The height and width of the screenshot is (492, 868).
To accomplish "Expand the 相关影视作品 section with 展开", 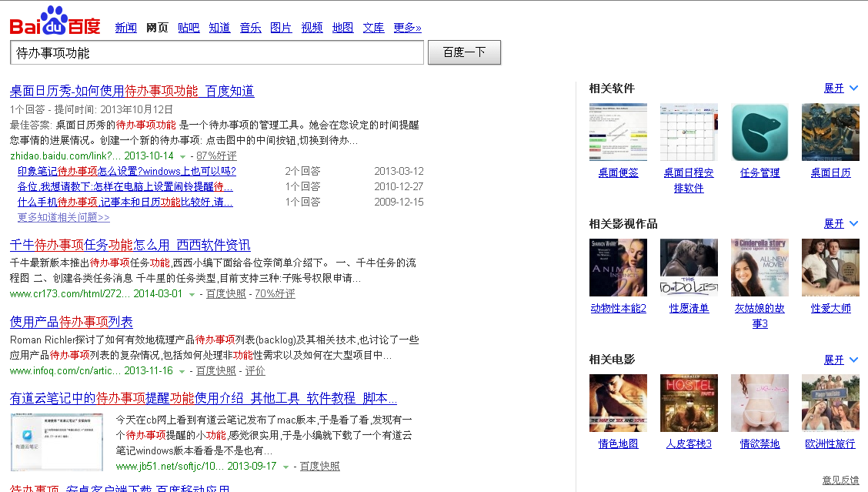I will click(x=840, y=224).
